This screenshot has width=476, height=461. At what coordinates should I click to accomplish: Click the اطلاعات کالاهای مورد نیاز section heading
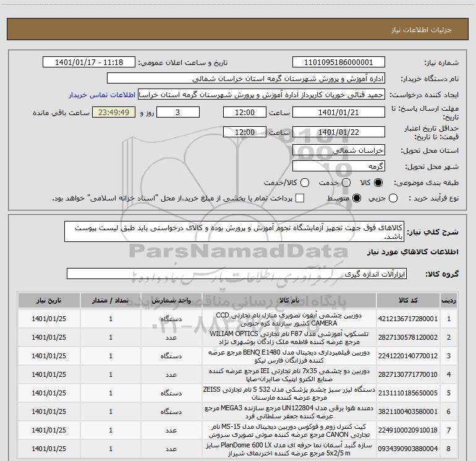click(412, 252)
